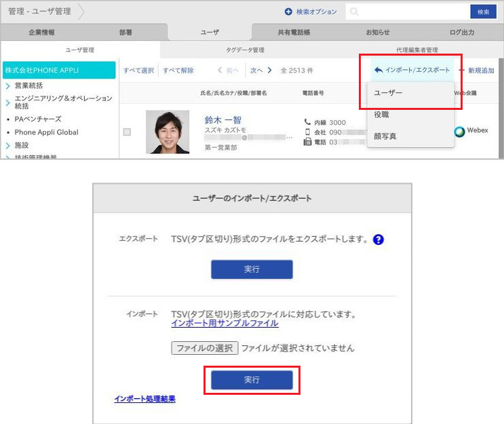Expand the 施設 tree node
The height and width of the screenshot is (424, 504).
(7, 145)
